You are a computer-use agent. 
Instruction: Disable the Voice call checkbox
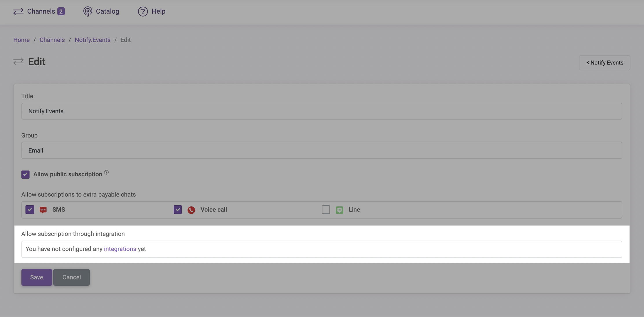click(178, 209)
